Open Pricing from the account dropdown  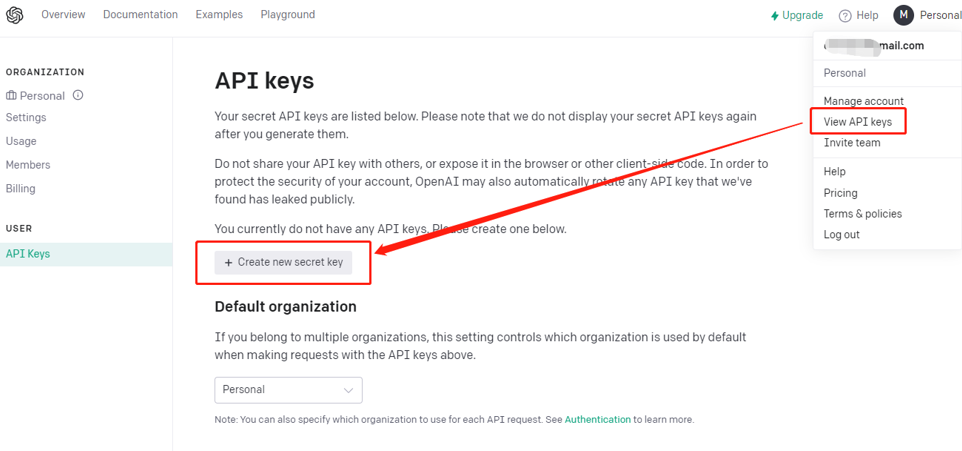841,193
